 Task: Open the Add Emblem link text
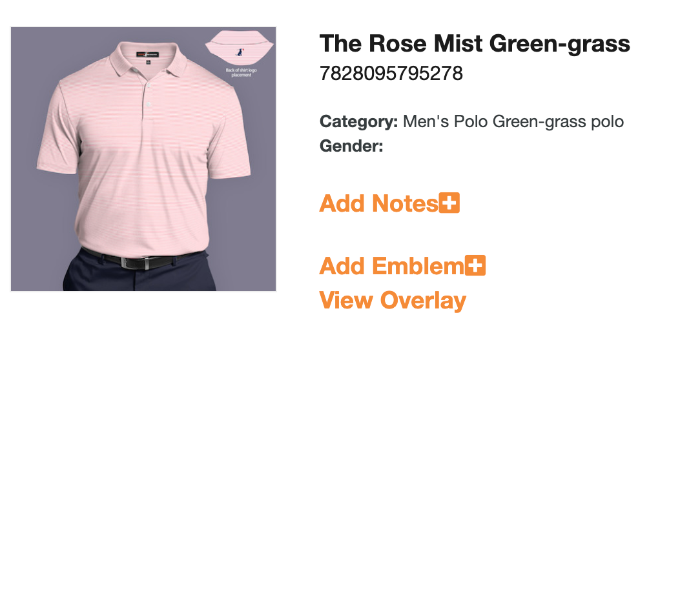click(x=391, y=266)
